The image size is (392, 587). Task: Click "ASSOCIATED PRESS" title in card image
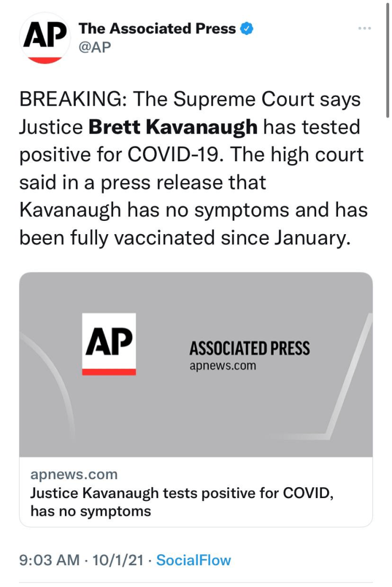[249, 348]
